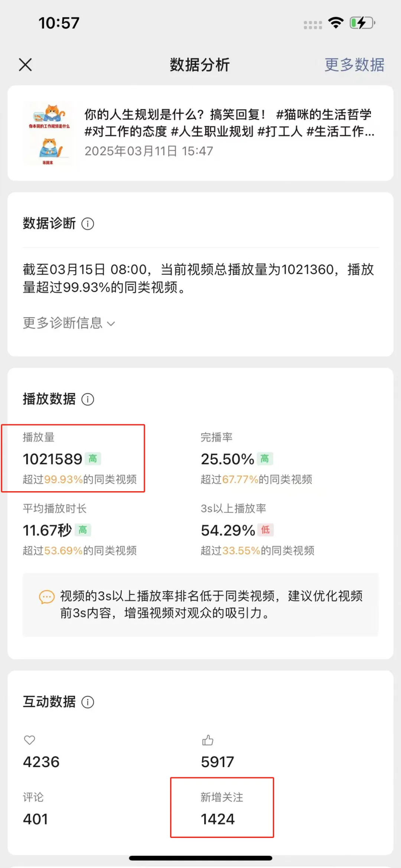Expand 更多诊断信息 section

coord(69,323)
